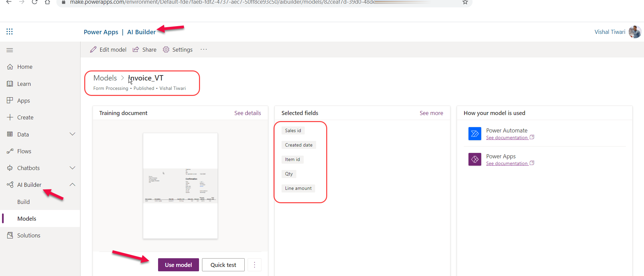The width and height of the screenshot is (644, 276).
Task: Click the Sales id field tag
Action: [293, 130]
